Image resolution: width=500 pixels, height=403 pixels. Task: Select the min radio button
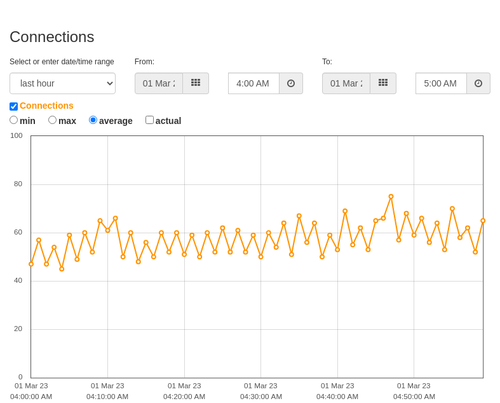14,120
